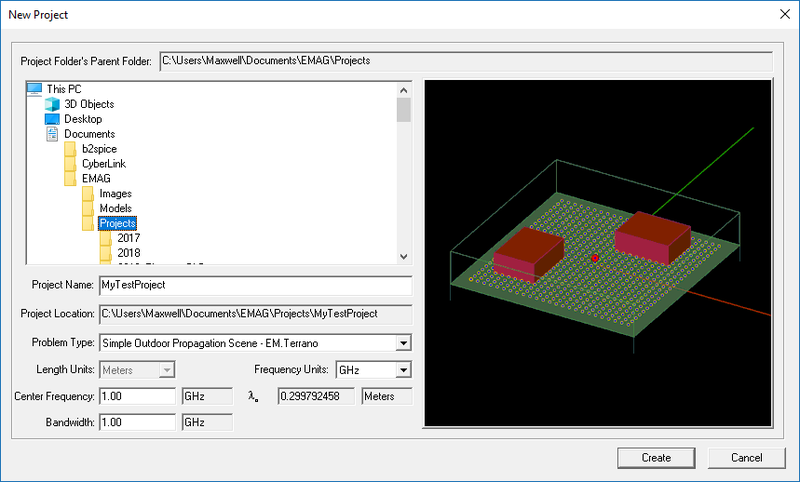Click the Desktop folder icon
The width and height of the screenshot is (800, 482).
point(52,119)
